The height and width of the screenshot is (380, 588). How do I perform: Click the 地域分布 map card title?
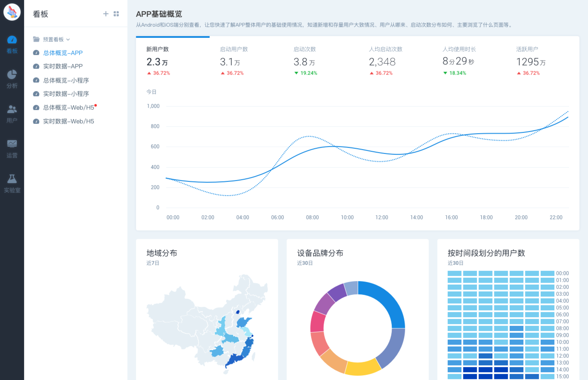tap(162, 253)
